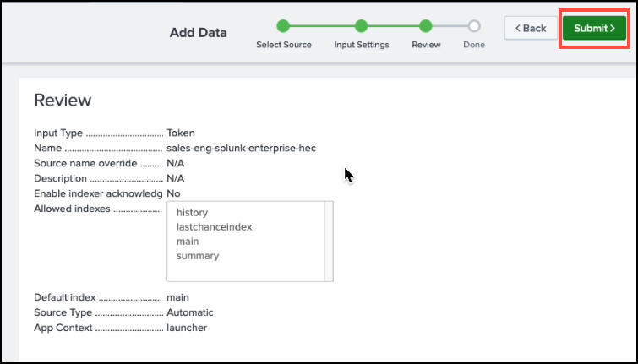Screen dimensions: 638x364
Task: Click the Review section heading
Action: point(63,101)
